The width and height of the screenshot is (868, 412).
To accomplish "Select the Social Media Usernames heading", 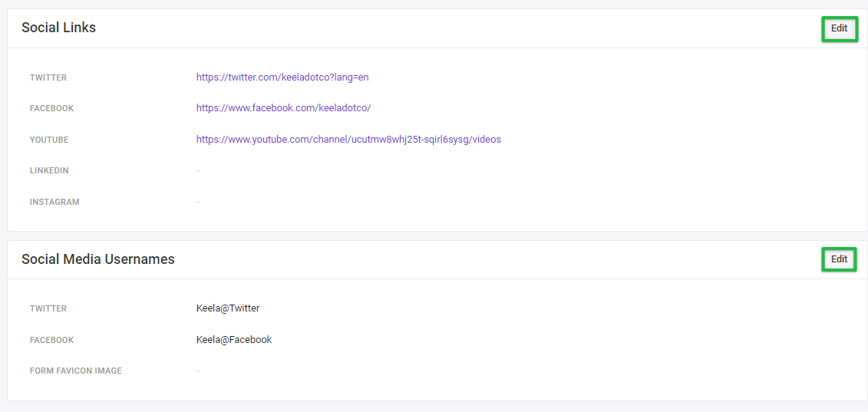I will point(98,259).
